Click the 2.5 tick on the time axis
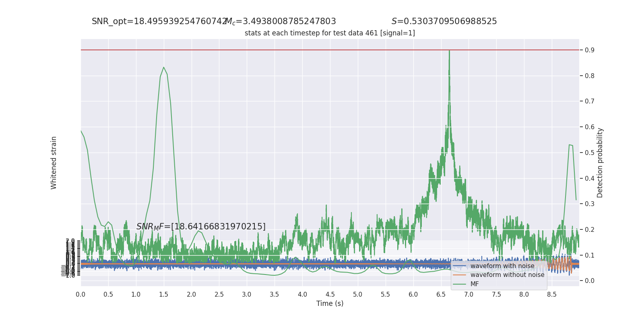The width and height of the screenshot is (644, 322). point(219,294)
